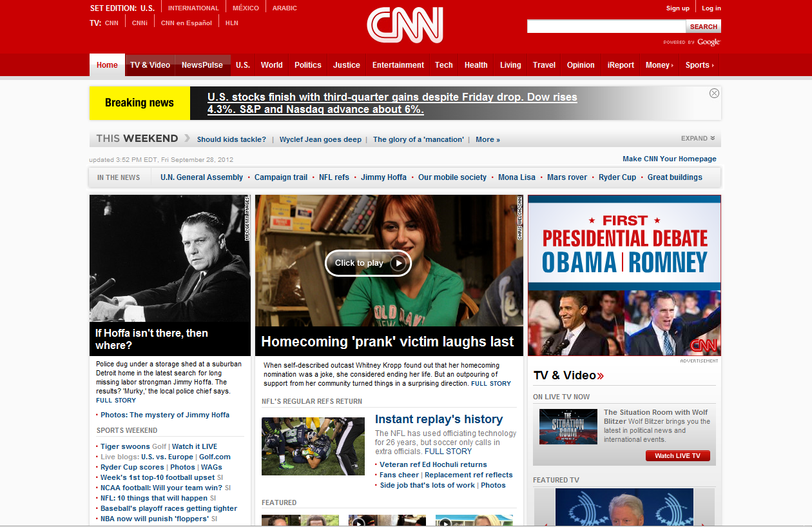Click Make CNN Your Homepage
Image resolution: width=812 pixels, height=527 pixels.
(x=670, y=159)
